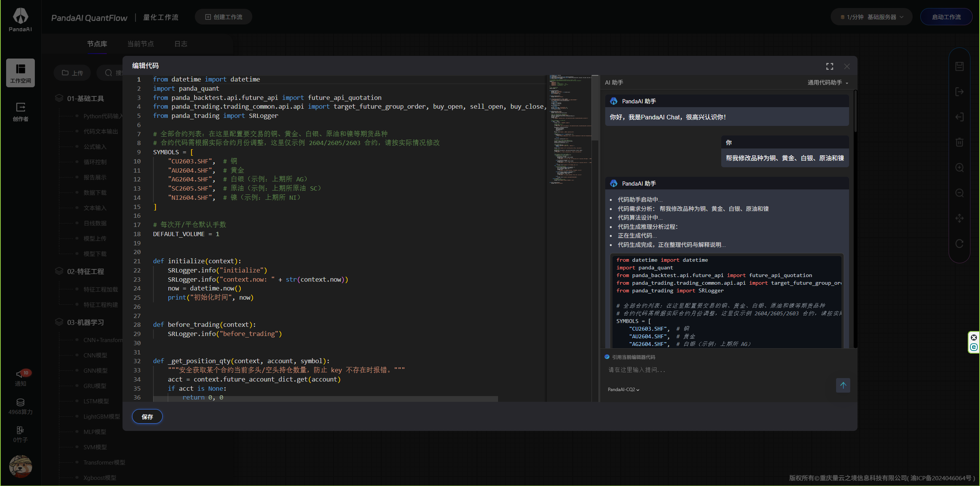The width and height of the screenshot is (980, 486).
Task: Select the 公式输入 node
Action: click(95, 147)
